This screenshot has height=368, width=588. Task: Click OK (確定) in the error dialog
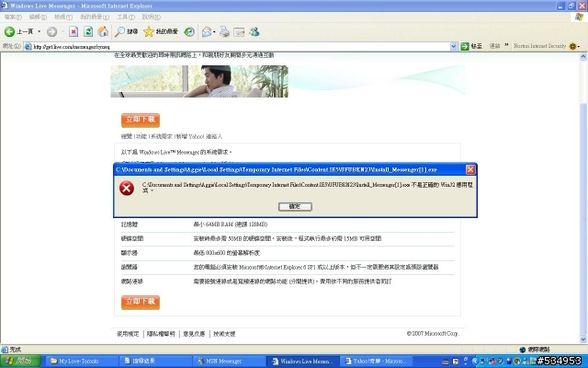coord(295,206)
